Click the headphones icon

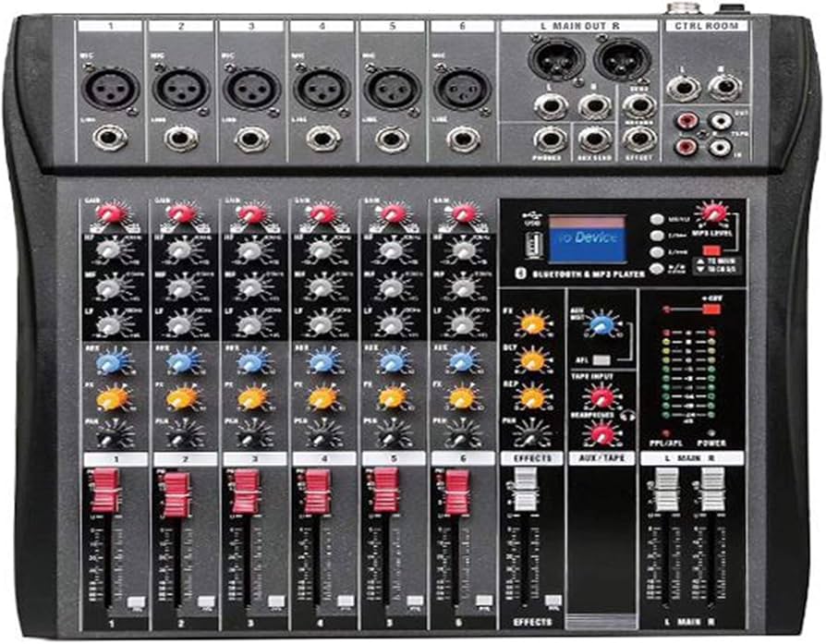tap(626, 416)
